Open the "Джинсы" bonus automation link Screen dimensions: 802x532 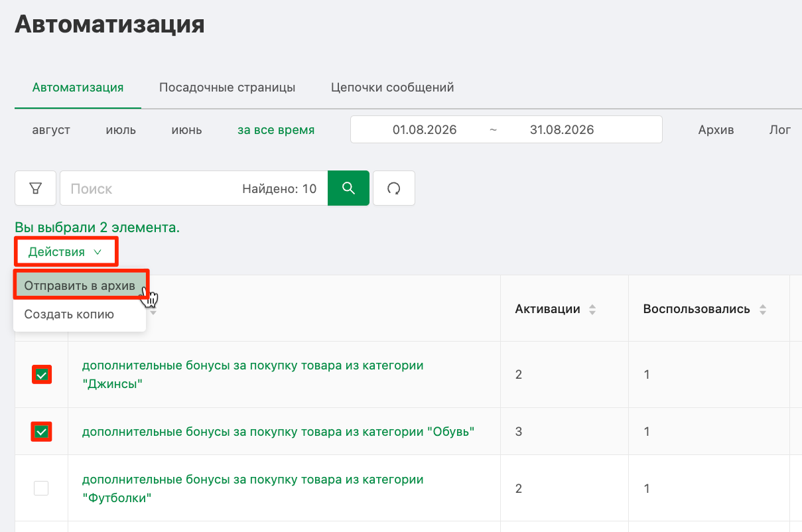point(253,375)
